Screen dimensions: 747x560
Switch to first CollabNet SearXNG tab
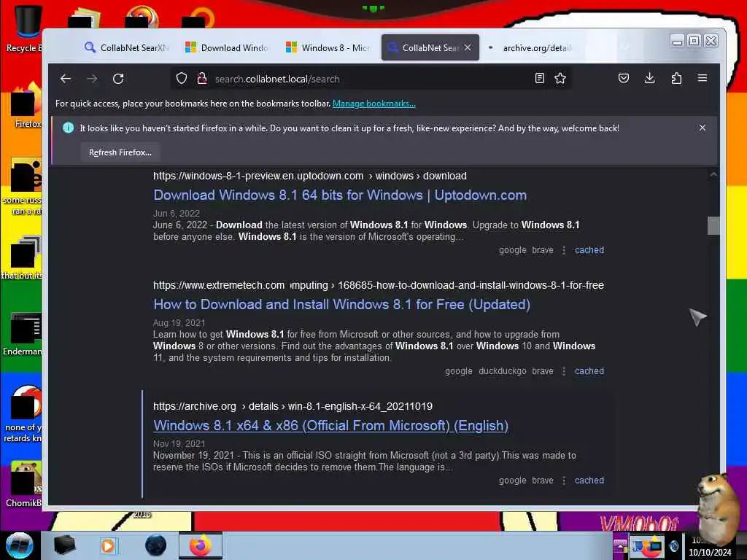[127, 47]
